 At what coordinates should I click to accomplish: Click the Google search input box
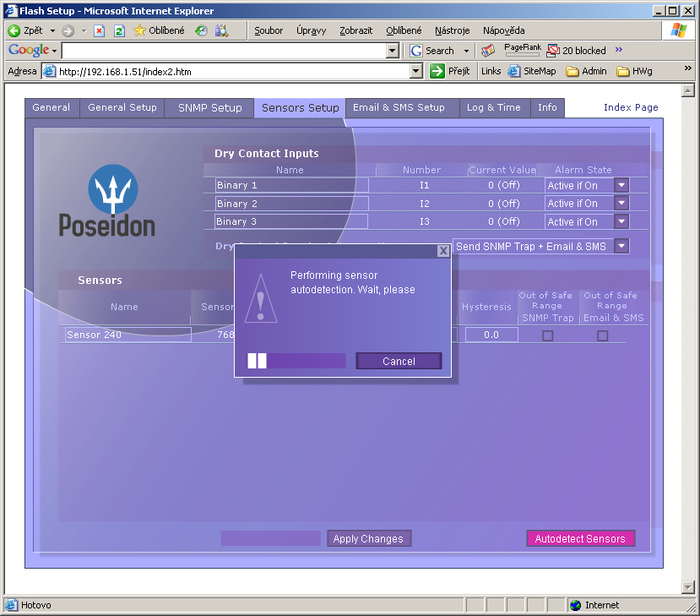pos(224,51)
